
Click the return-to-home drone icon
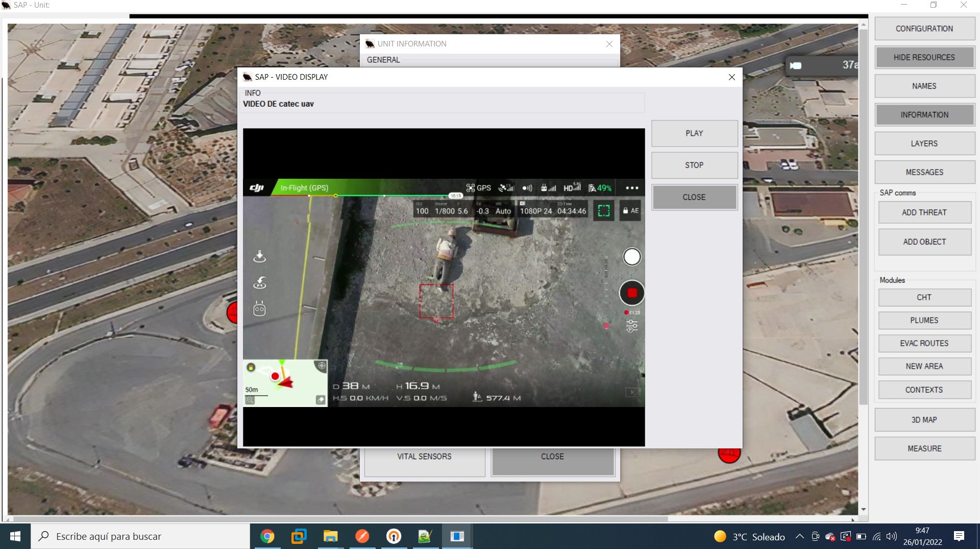pyautogui.click(x=259, y=282)
